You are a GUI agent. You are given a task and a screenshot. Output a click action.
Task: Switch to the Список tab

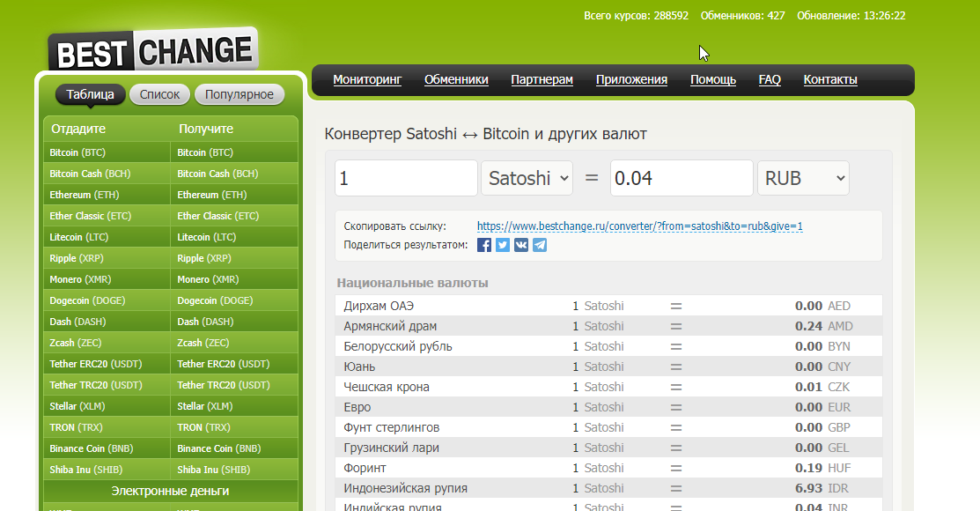click(160, 94)
